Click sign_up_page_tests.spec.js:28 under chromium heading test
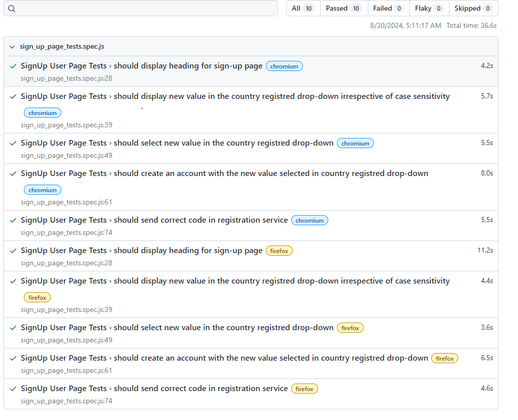Screen dimensions: 518x420 66,79
